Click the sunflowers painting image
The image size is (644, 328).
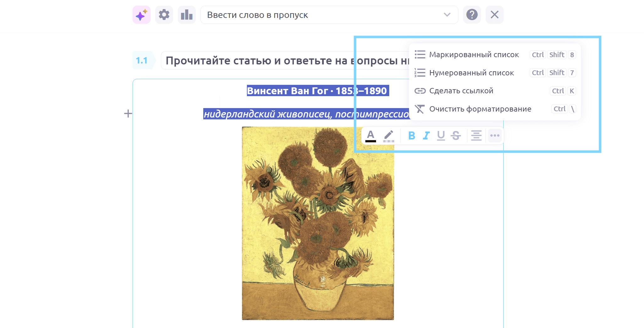[318, 223]
